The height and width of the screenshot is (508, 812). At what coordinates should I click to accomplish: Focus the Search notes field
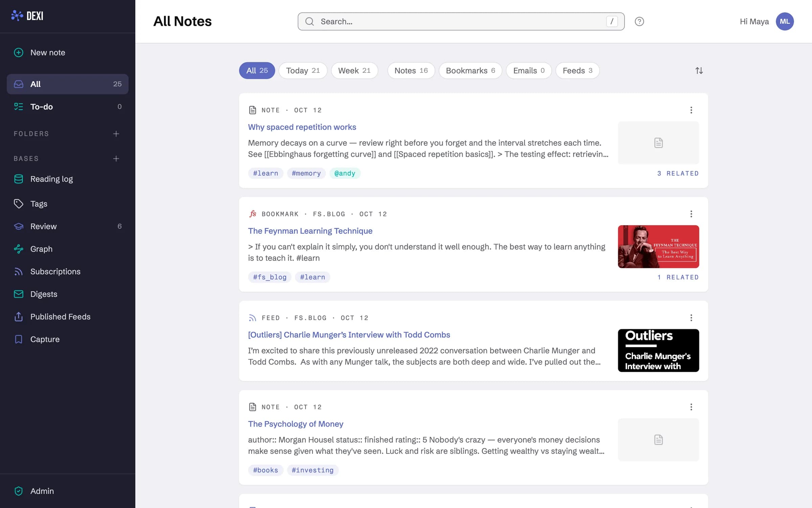(x=461, y=21)
